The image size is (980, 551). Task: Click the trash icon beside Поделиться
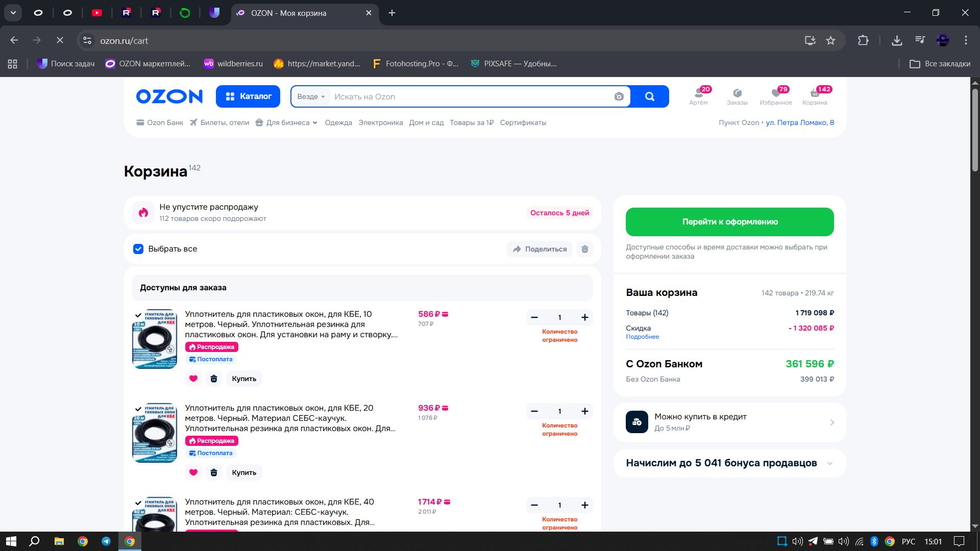click(x=585, y=249)
